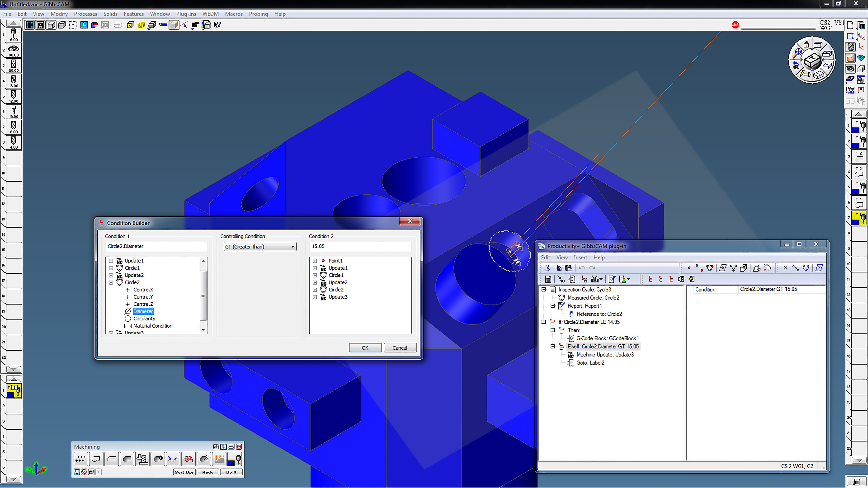Collapse the Circle2 tree node in Condition 1
This screenshot has height=488, width=868.
pyautogui.click(x=111, y=283)
